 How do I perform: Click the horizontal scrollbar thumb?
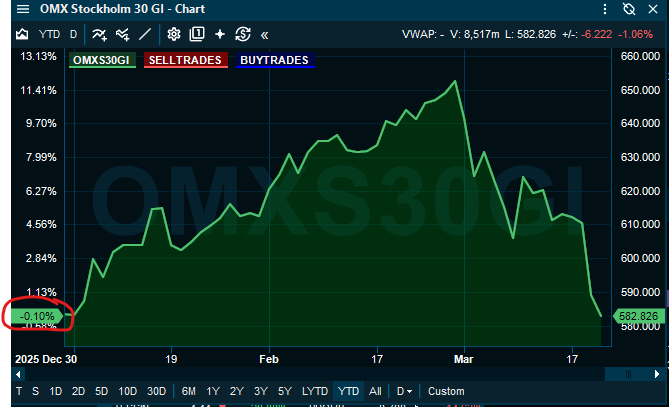click(x=628, y=375)
